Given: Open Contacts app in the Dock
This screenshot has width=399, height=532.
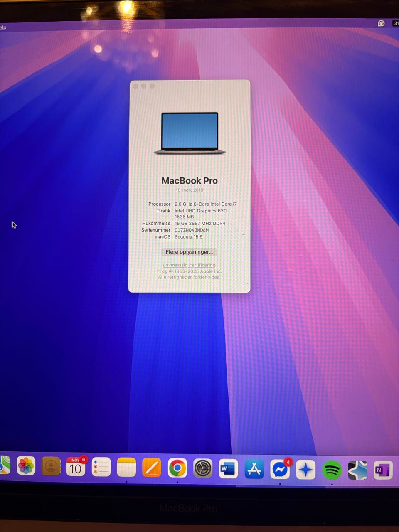Looking at the screenshot, I should point(51,466).
